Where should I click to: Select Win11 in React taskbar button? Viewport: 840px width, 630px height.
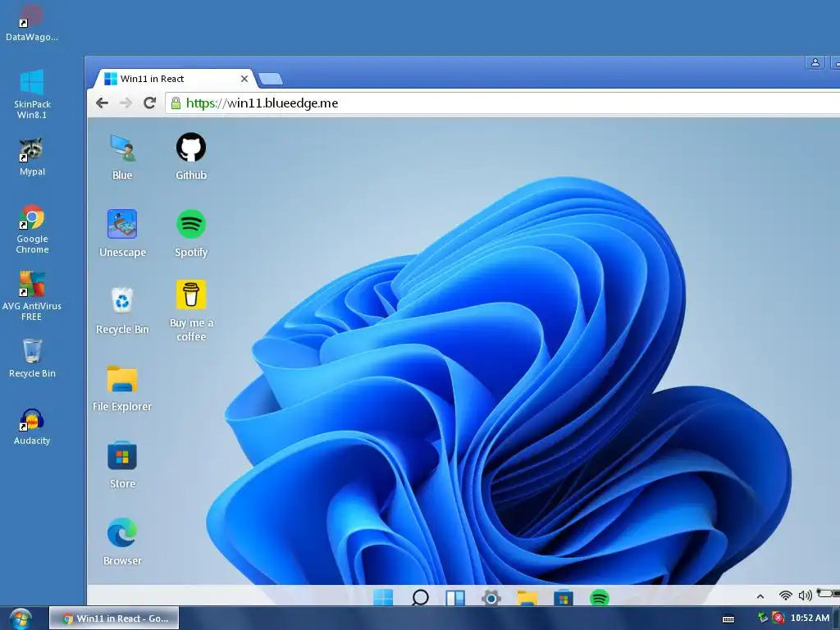pyautogui.click(x=114, y=619)
